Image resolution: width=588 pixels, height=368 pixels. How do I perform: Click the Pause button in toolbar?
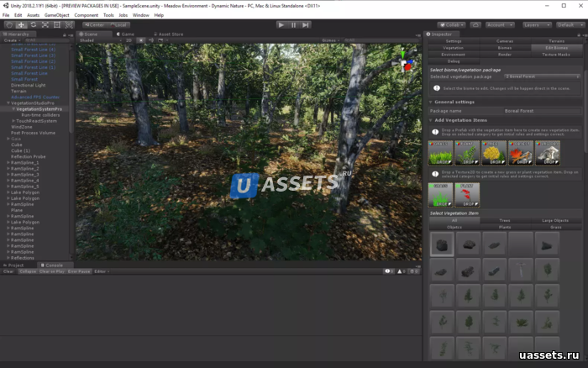(293, 24)
